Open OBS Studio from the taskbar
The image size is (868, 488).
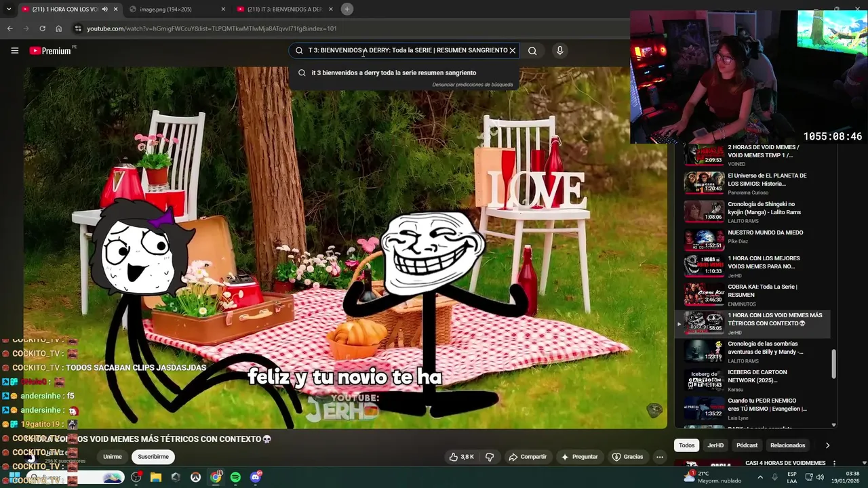[136, 477]
